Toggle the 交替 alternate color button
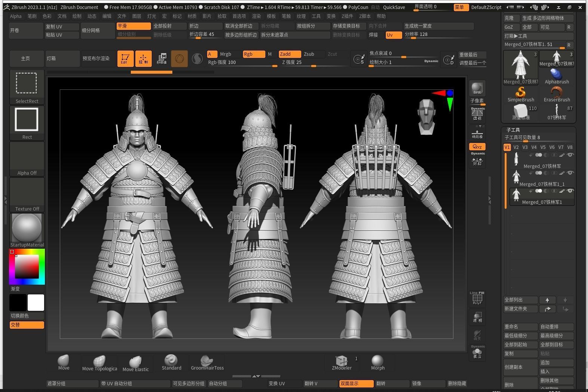Screen dimensions: 588x392 (x=27, y=325)
